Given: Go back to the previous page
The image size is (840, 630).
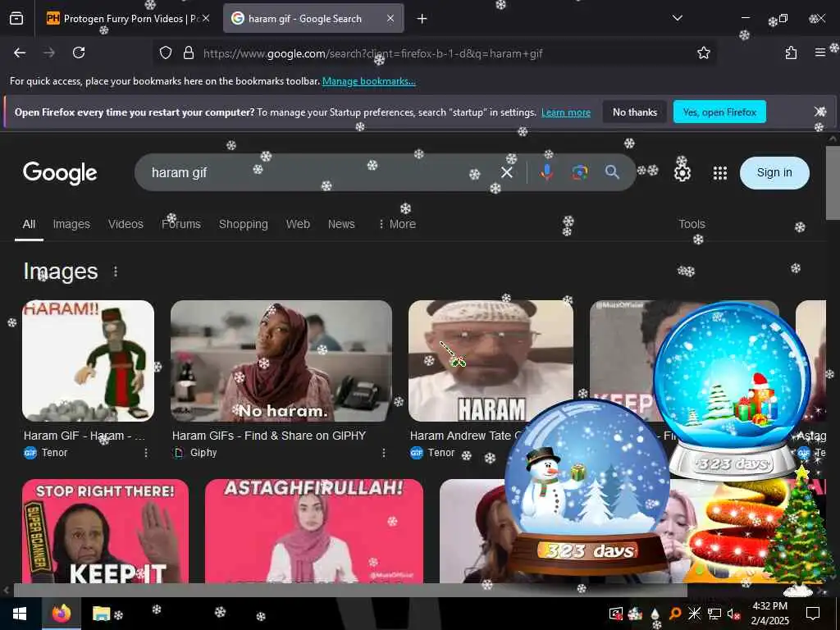Looking at the screenshot, I should tap(20, 52).
